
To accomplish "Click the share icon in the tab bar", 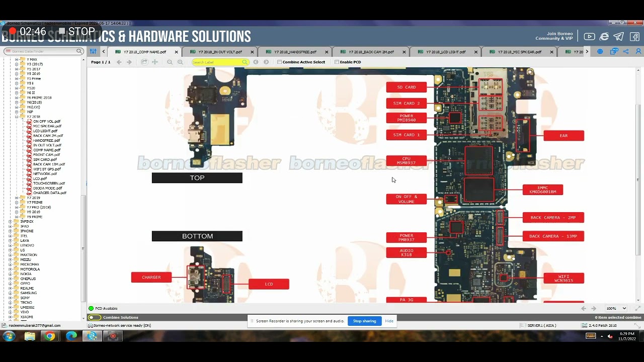I will [x=626, y=51].
